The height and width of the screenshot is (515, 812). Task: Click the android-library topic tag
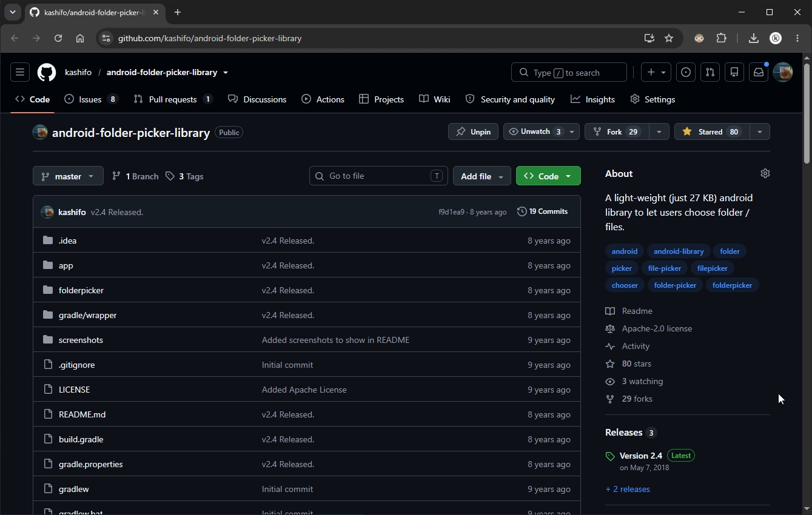pyautogui.click(x=679, y=251)
